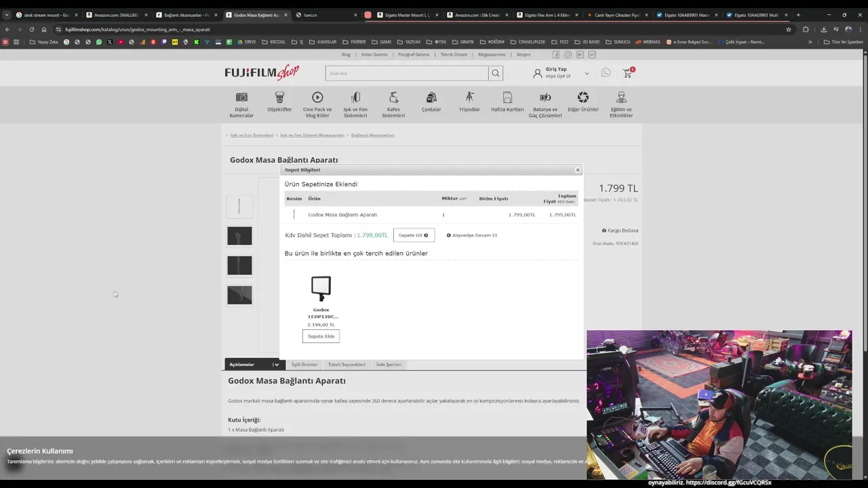Open the browser downloads icon
Screen dimensions: 868x488
click(823, 29)
